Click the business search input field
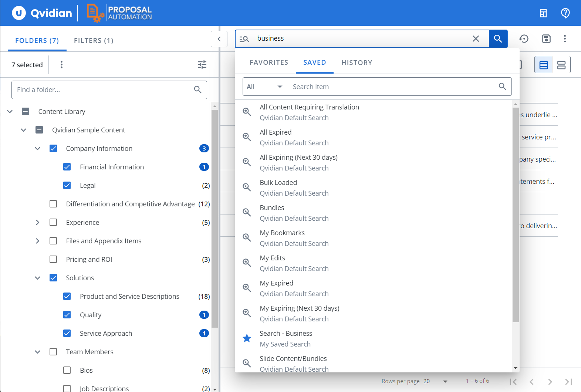 click(362, 38)
